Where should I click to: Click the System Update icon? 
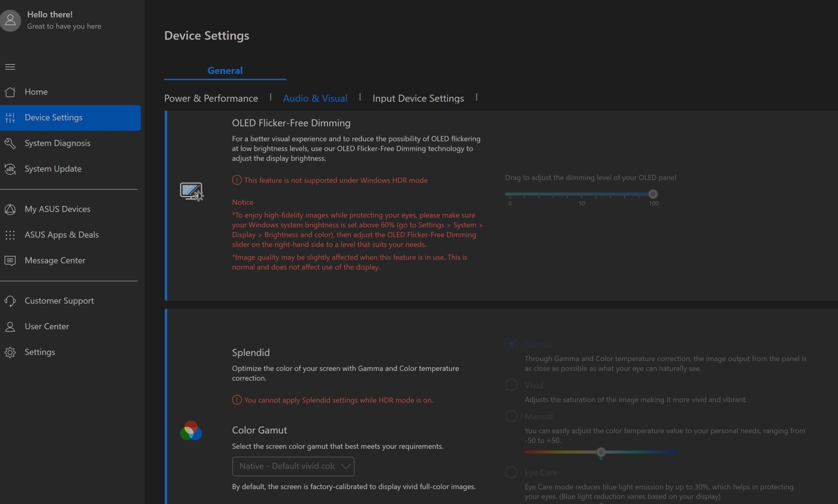pyautogui.click(x=10, y=169)
